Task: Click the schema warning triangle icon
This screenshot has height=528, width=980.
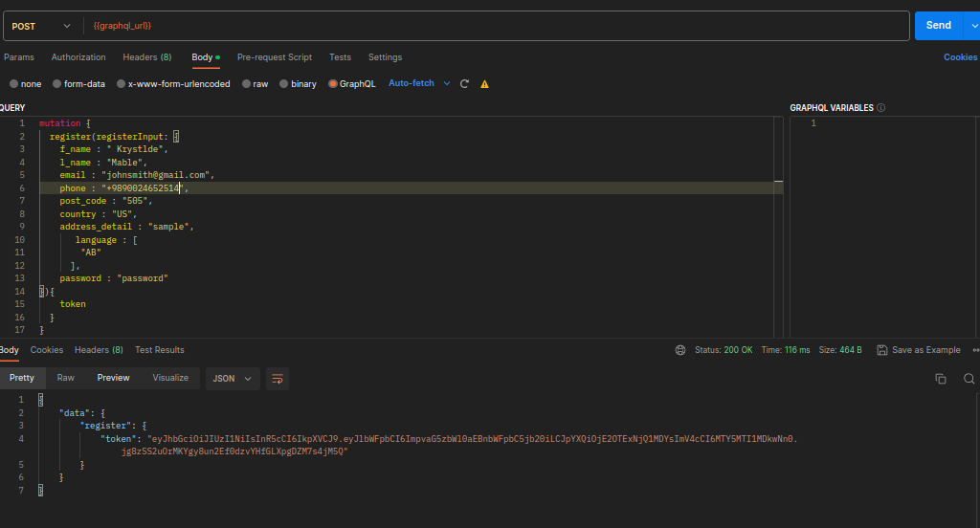Action: (x=484, y=84)
